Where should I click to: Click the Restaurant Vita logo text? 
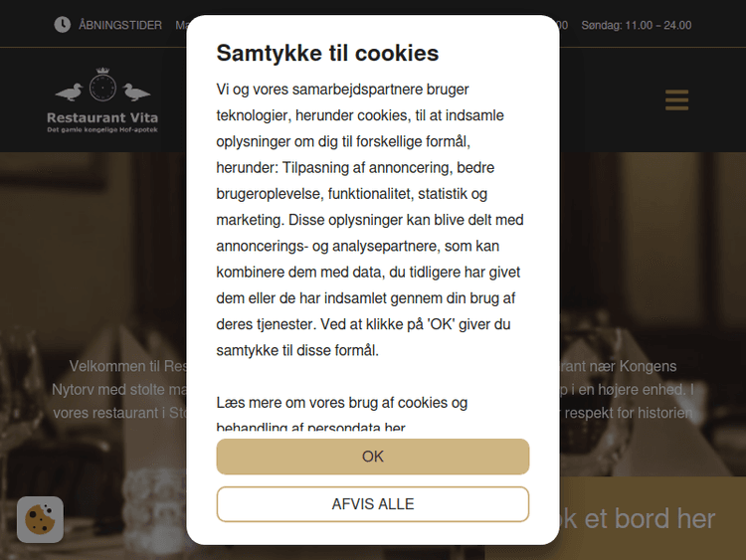tap(102, 118)
